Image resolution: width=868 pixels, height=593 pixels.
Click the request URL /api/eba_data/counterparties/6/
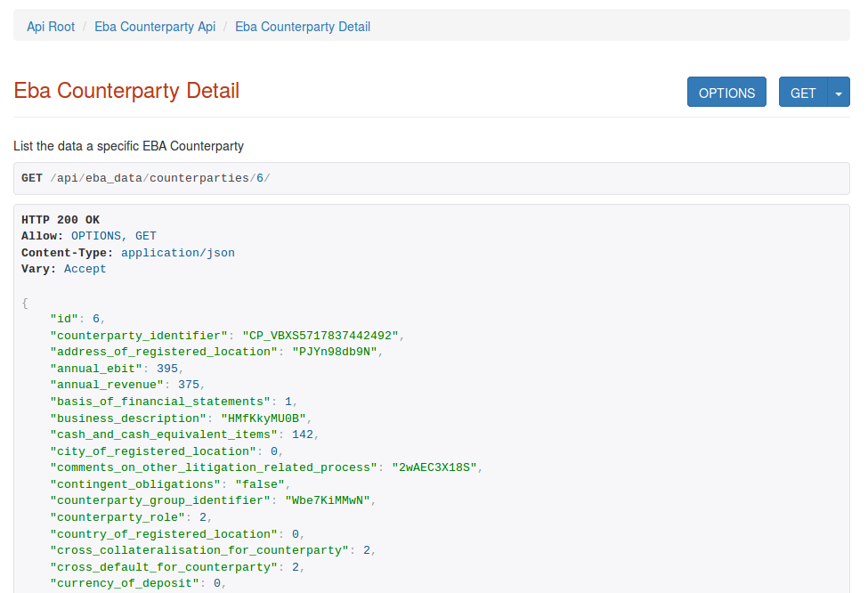click(160, 178)
